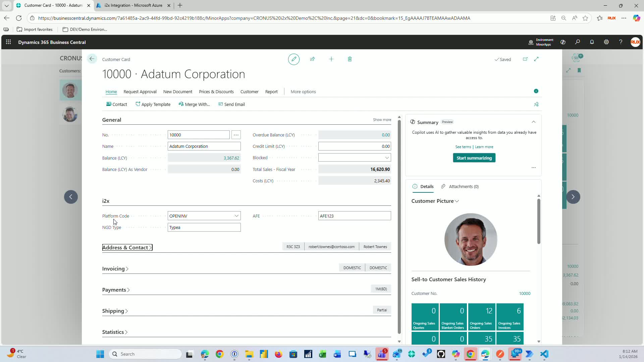Click the pencil edit icon

[293, 59]
